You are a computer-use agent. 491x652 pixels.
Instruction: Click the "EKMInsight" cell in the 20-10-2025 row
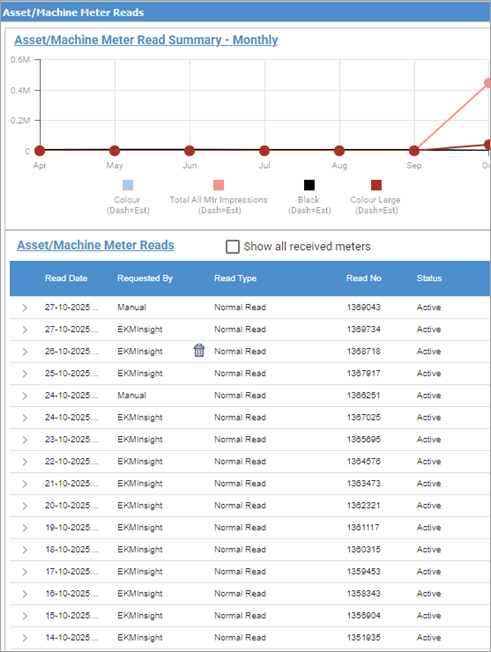[140, 506]
